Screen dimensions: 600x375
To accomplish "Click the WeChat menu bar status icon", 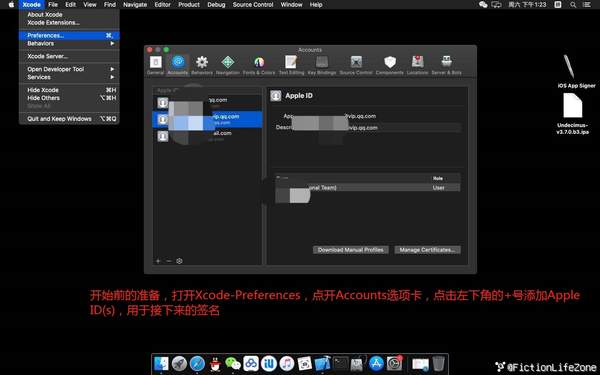I will tap(483, 5).
